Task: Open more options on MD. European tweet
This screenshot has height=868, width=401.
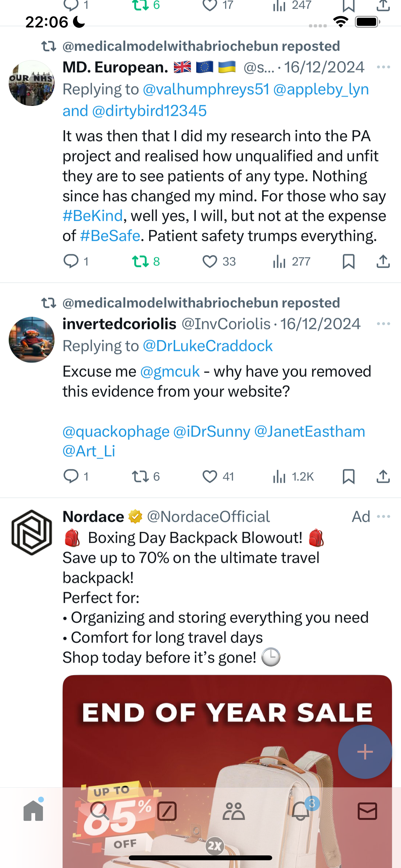Action: [x=384, y=67]
